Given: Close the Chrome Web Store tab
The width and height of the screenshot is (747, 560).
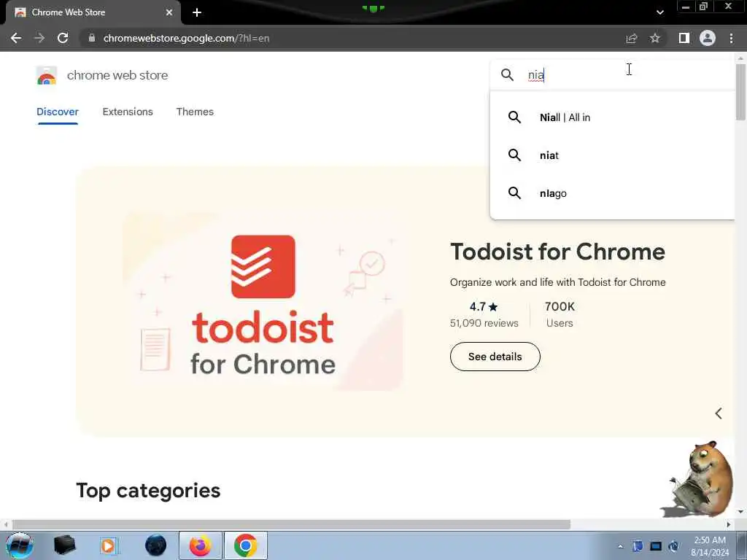Looking at the screenshot, I should click(169, 12).
